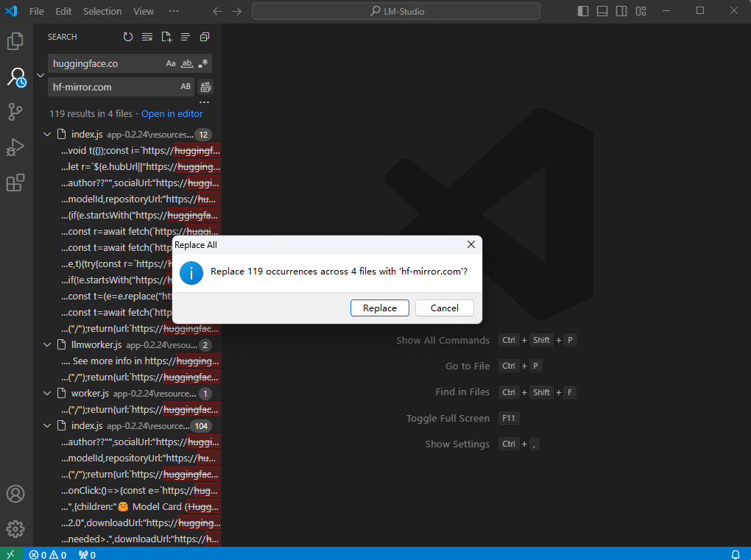Screen dimensions: 751x560
Task: Click the Replace All icon beside hf-mirror.com
Action: click(x=205, y=87)
